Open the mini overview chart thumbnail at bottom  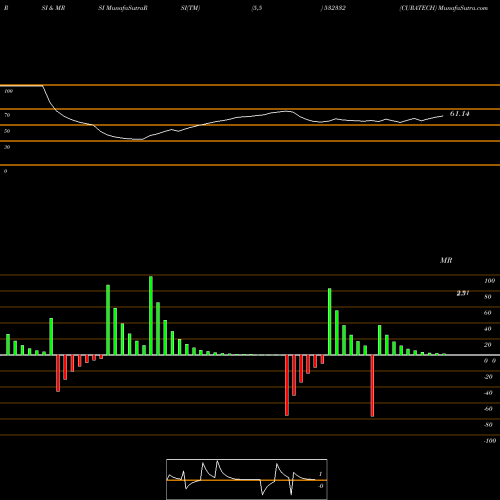click(x=247, y=479)
